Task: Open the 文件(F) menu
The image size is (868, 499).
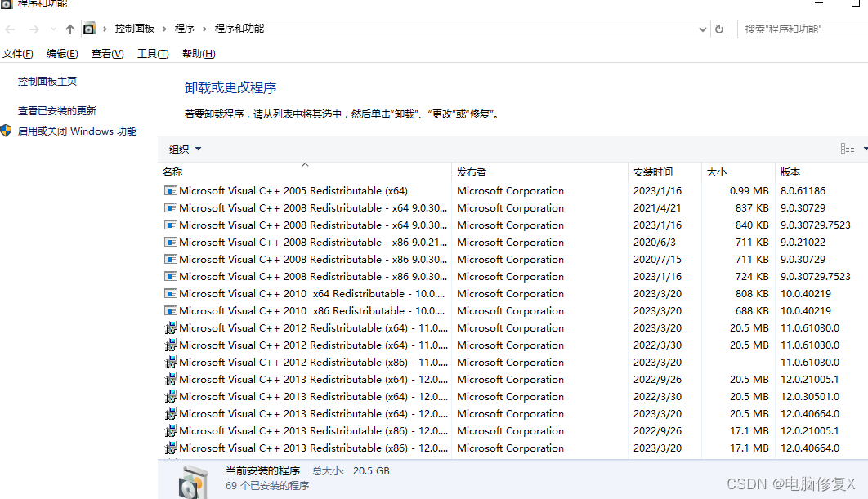Action: [18, 54]
